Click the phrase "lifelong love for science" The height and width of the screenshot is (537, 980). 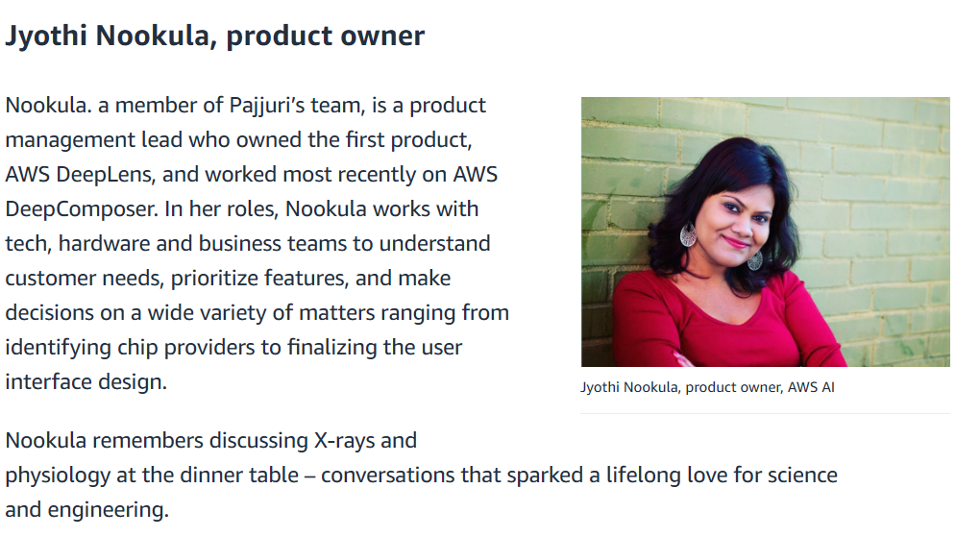click(698, 476)
